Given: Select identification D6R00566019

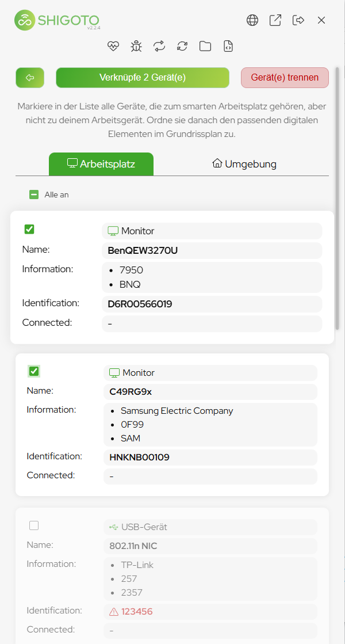Looking at the screenshot, I should (212, 304).
